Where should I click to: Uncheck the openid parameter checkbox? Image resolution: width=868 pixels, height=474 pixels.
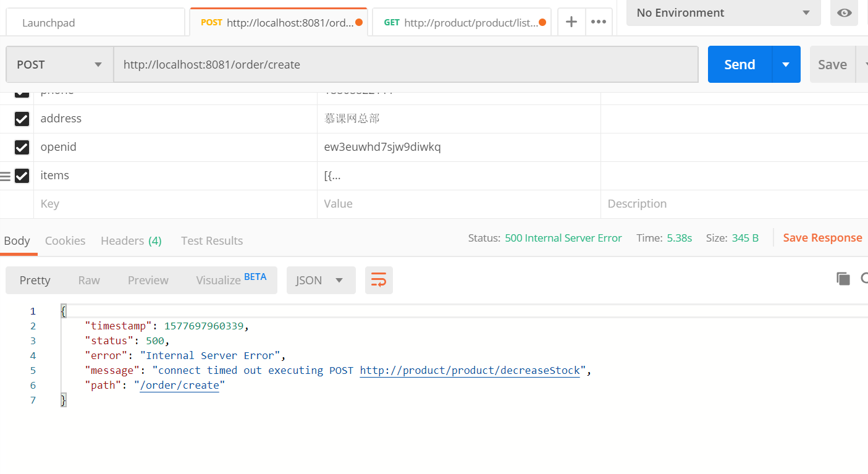(x=22, y=147)
